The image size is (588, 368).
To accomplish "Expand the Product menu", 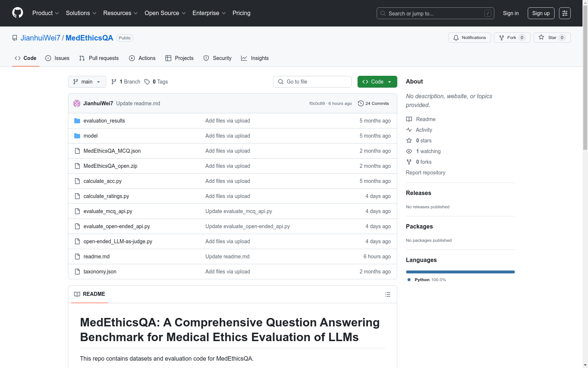I will tap(46, 13).
